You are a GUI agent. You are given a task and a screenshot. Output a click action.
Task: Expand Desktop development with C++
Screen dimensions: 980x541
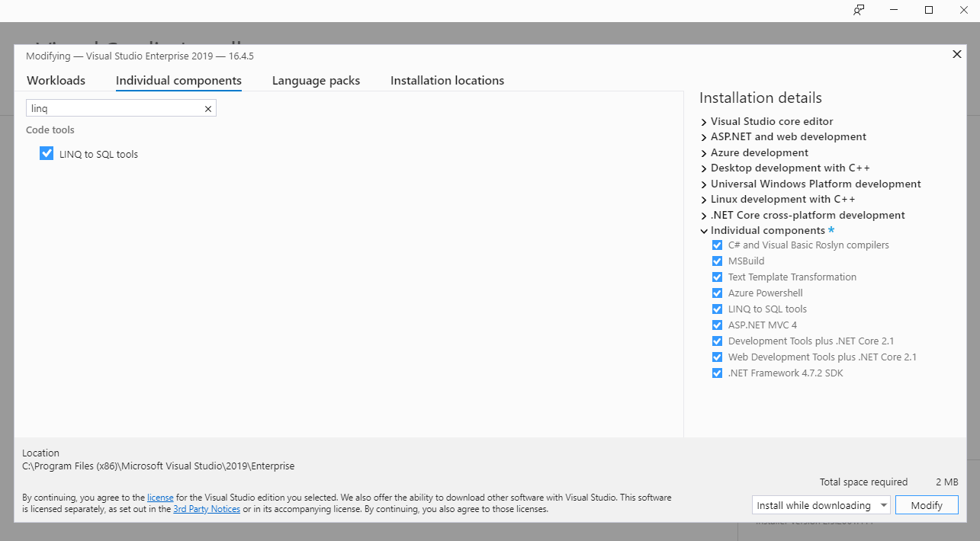click(x=704, y=168)
